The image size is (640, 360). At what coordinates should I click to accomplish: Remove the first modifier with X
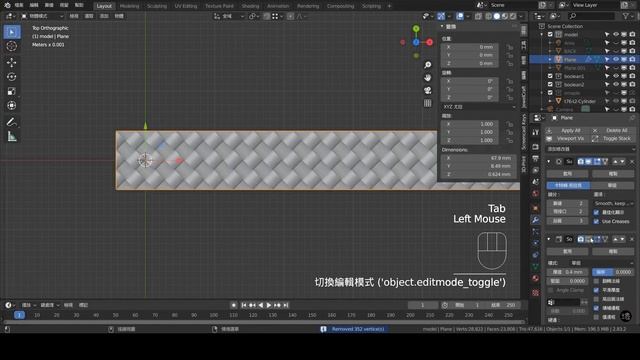632,162
